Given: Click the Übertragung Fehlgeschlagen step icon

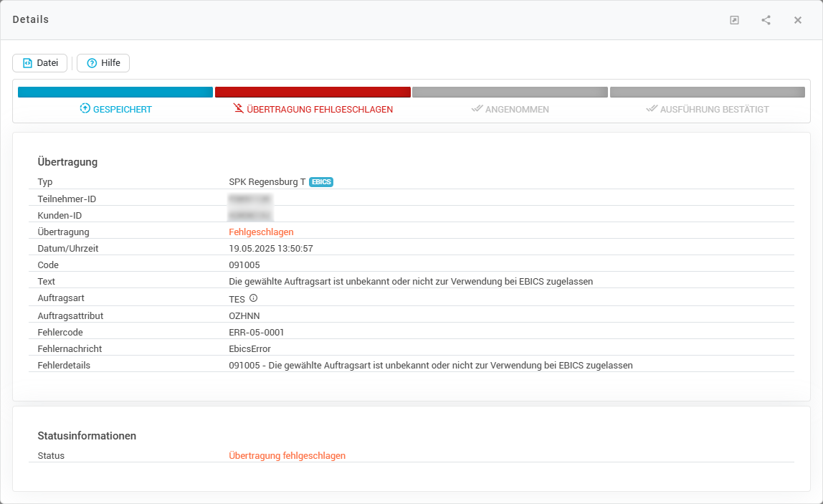Looking at the screenshot, I should click(239, 109).
